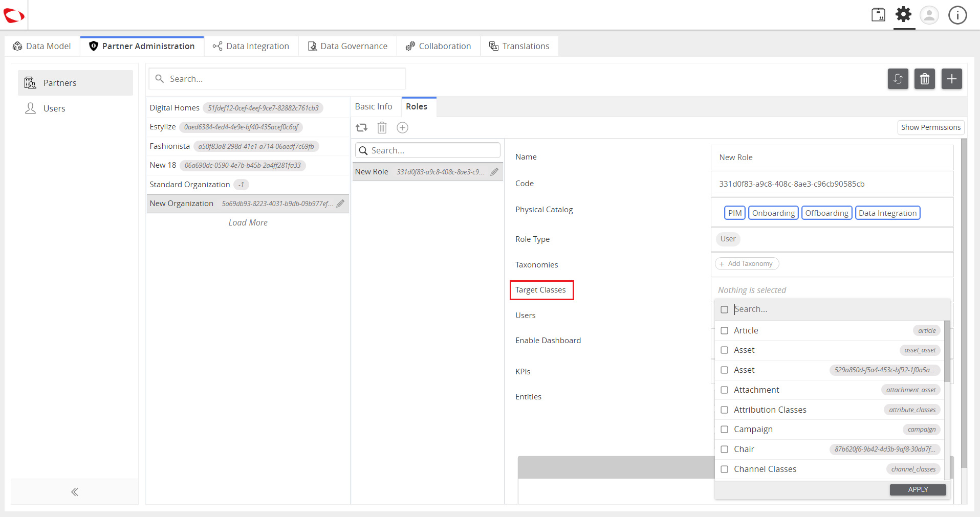980x517 pixels.
Task: Click the role details panel scrollbar
Action: 964,303
